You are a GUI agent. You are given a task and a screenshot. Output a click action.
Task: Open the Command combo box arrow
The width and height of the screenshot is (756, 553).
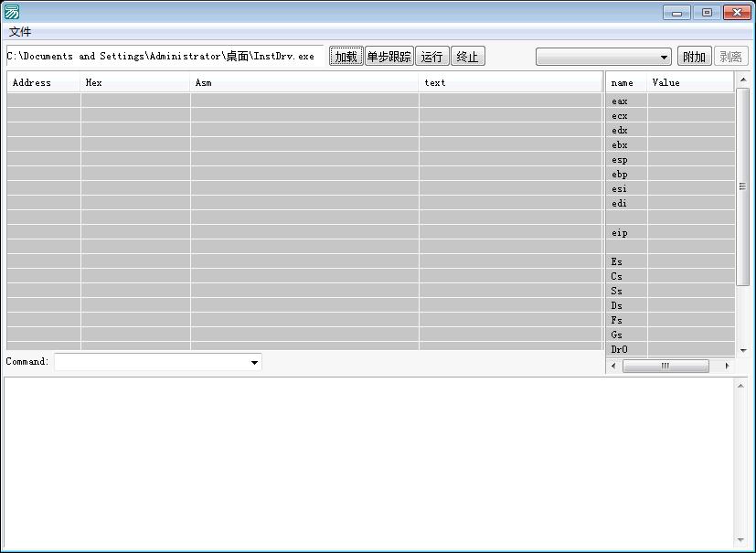(x=254, y=362)
